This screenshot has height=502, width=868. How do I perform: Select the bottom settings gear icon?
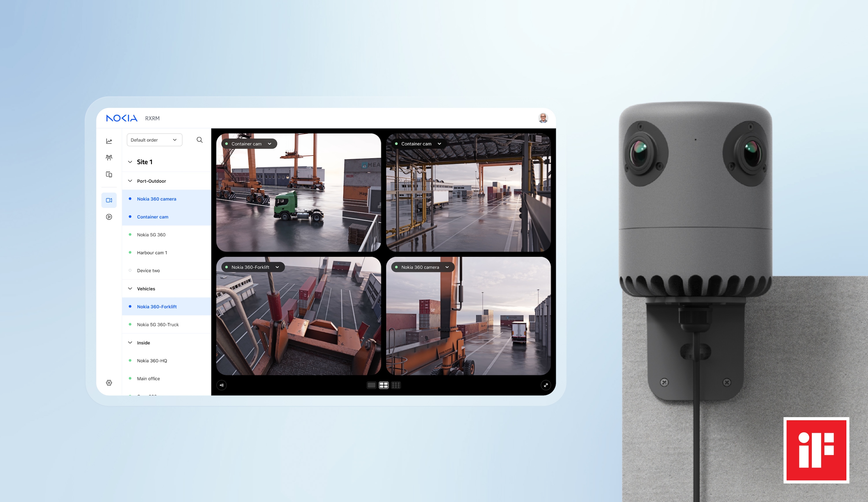(109, 383)
